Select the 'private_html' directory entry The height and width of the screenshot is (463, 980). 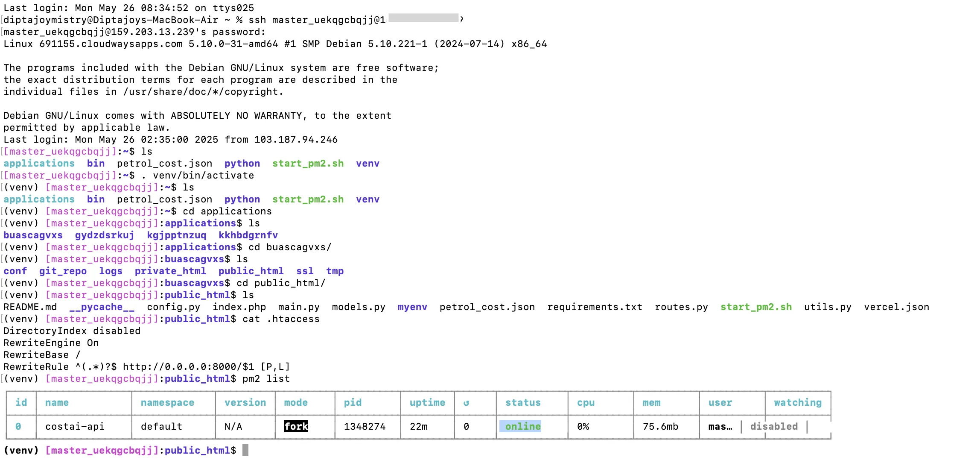click(x=170, y=271)
